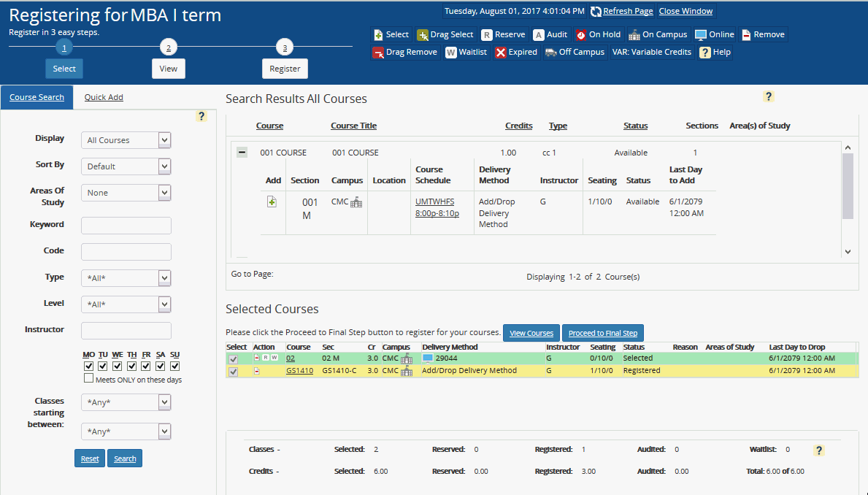Click remove icon for course 02
Screen dimensions: 868x495
coord(257,358)
